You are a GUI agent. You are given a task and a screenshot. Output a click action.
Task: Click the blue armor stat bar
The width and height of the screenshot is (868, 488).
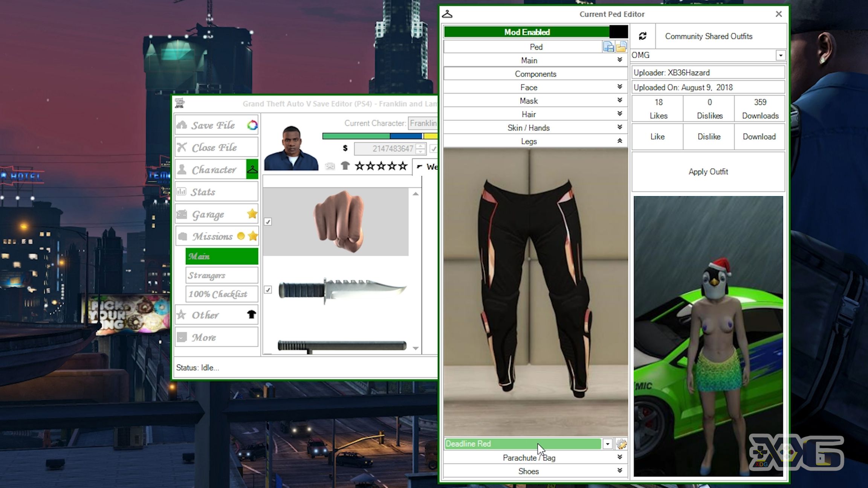[406, 136]
